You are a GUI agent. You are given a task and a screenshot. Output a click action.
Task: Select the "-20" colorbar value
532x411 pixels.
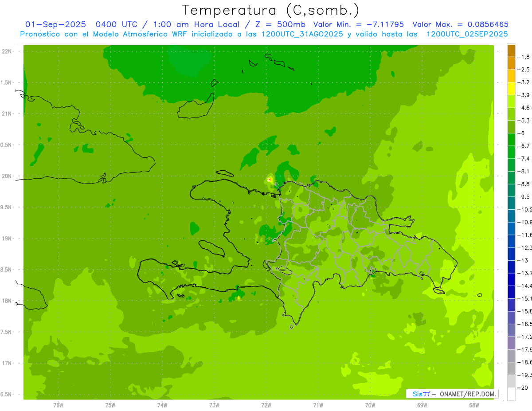pyautogui.click(x=523, y=388)
